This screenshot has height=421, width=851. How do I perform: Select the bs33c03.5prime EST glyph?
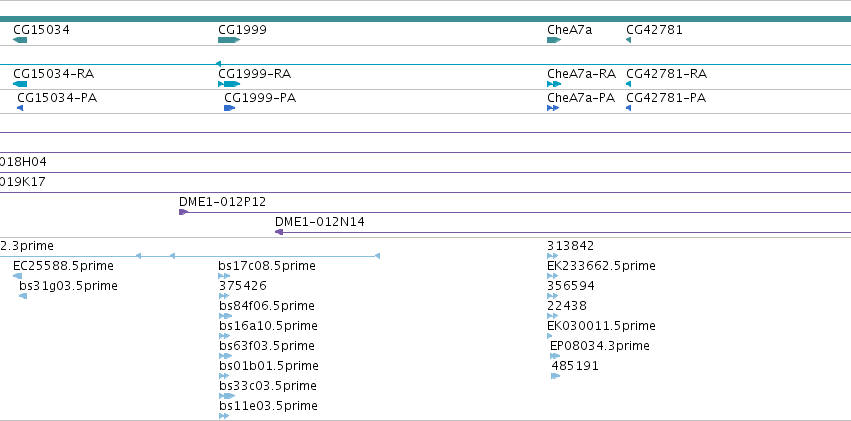[x=227, y=396]
